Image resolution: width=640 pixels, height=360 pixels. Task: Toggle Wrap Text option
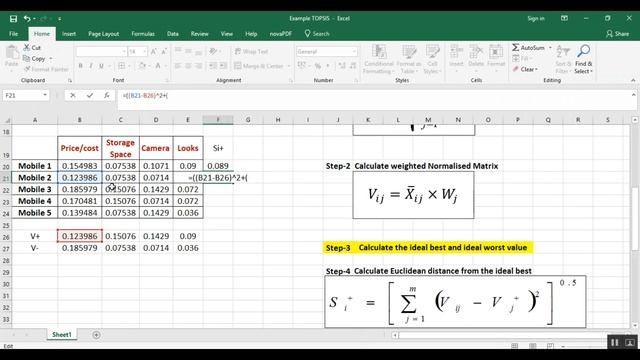(251, 51)
